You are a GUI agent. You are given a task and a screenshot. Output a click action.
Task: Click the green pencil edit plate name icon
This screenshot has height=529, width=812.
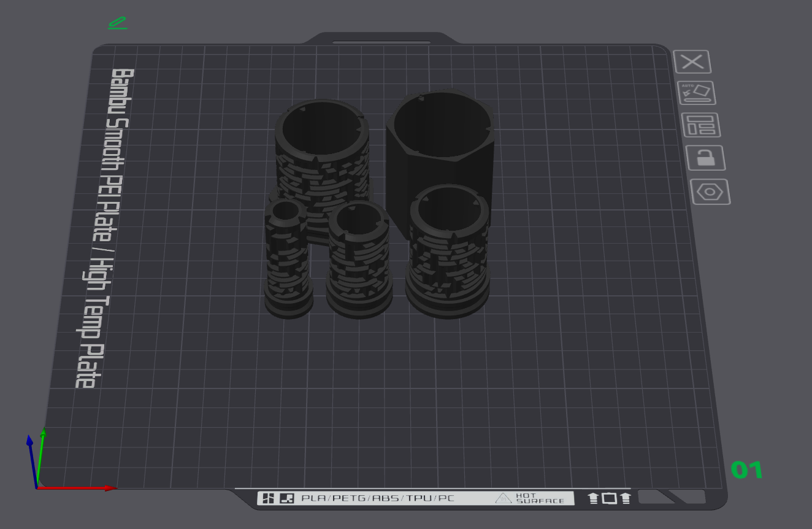118,23
